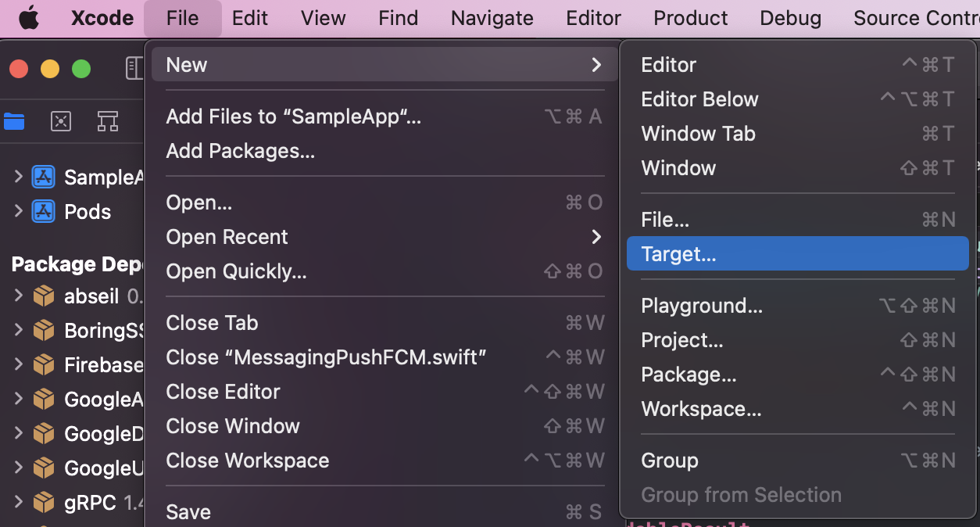Choose Close Editor menu item
The width and height of the screenshot is (980, 527).
coord(382,392)
